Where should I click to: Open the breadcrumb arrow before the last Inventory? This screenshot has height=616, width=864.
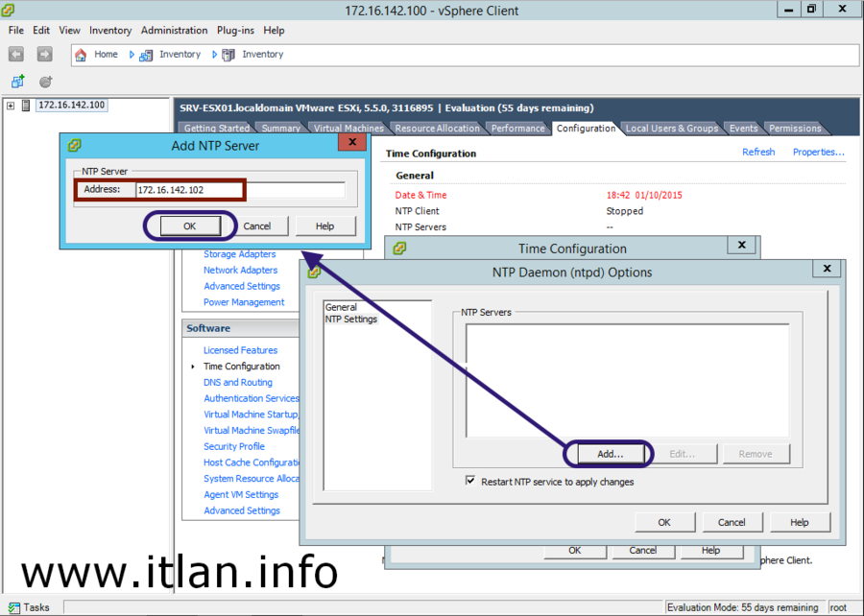(x=215, y=55)
